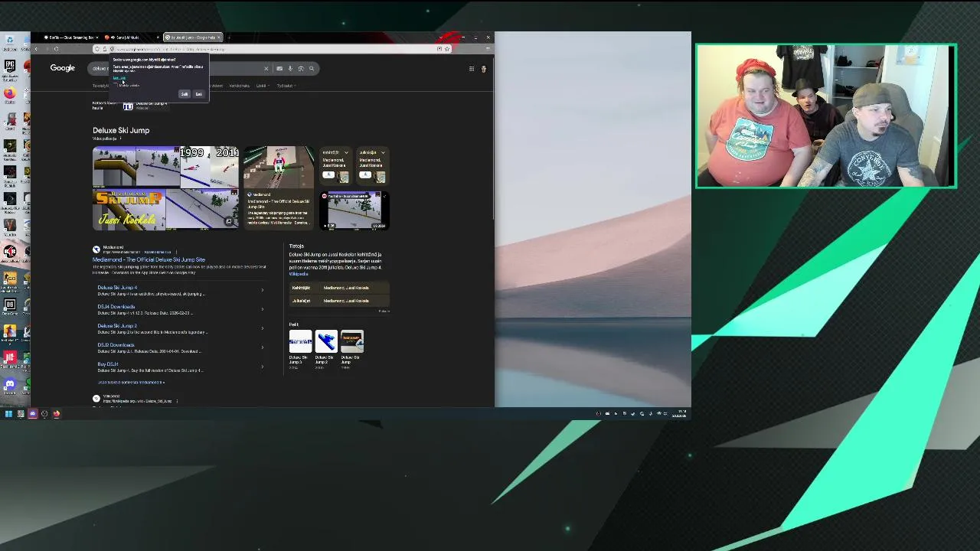Viewport: 980px width, 551px height.
Task: Submit search with magnifying glass icon
Action: click(x=312, y=69)
